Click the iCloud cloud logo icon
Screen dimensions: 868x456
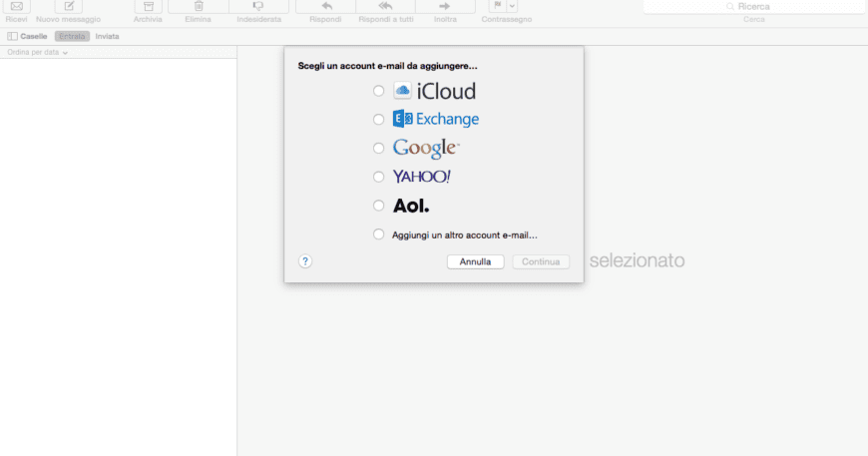pyautogui.click(x=402, y=90)
